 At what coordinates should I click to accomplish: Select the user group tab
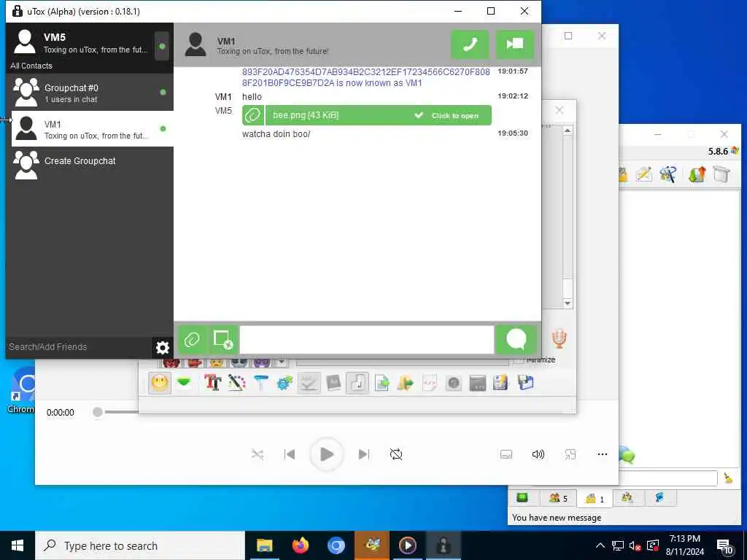tap(627, 497)
